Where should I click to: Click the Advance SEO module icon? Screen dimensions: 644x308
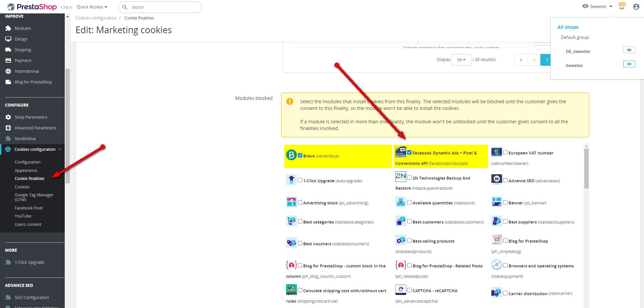[497, 179]
